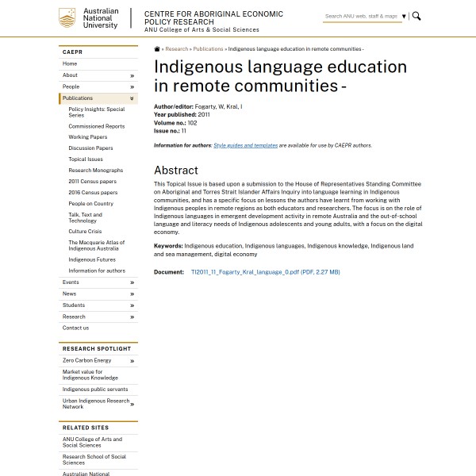Select Topical Issues in sidebar
This screenshot has height=476, width=476.
pyautogui.click(x=86, y=159)
